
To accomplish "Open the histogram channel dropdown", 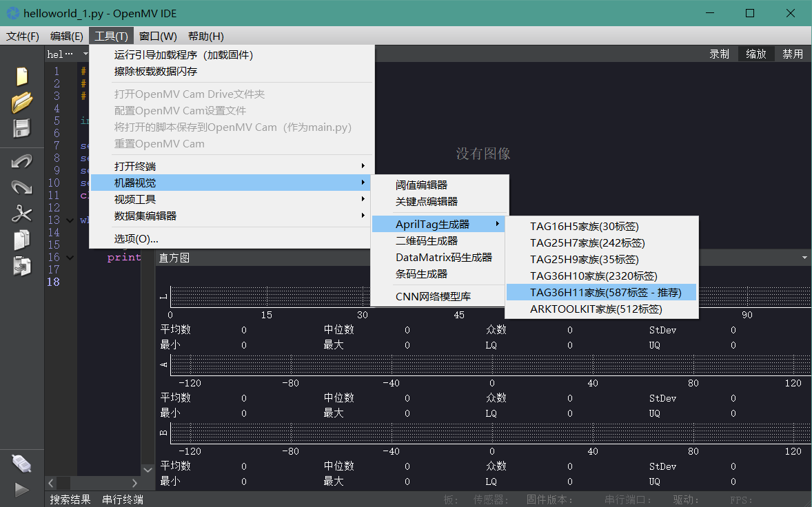I will tap(804, 257).
